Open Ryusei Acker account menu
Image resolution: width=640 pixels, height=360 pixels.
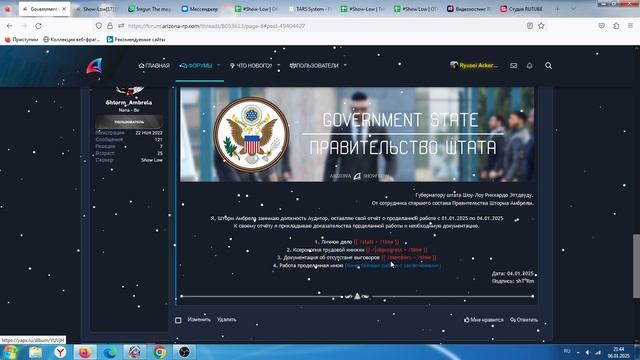[474, 65]
